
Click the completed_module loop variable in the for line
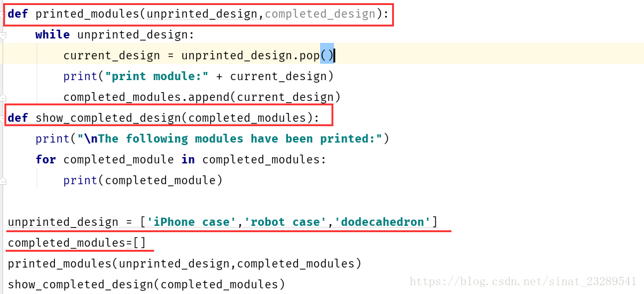click(x=119, y=160)
